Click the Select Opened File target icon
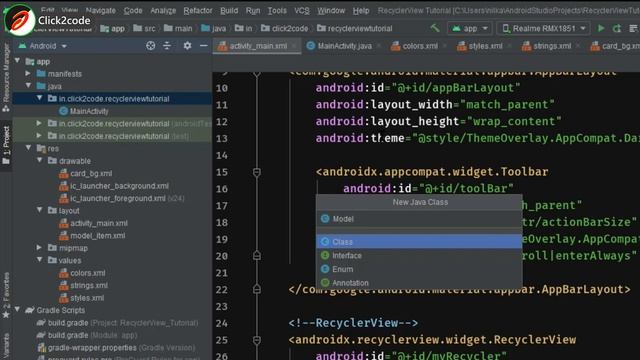 pyautogui.click(x=151, y=46)
